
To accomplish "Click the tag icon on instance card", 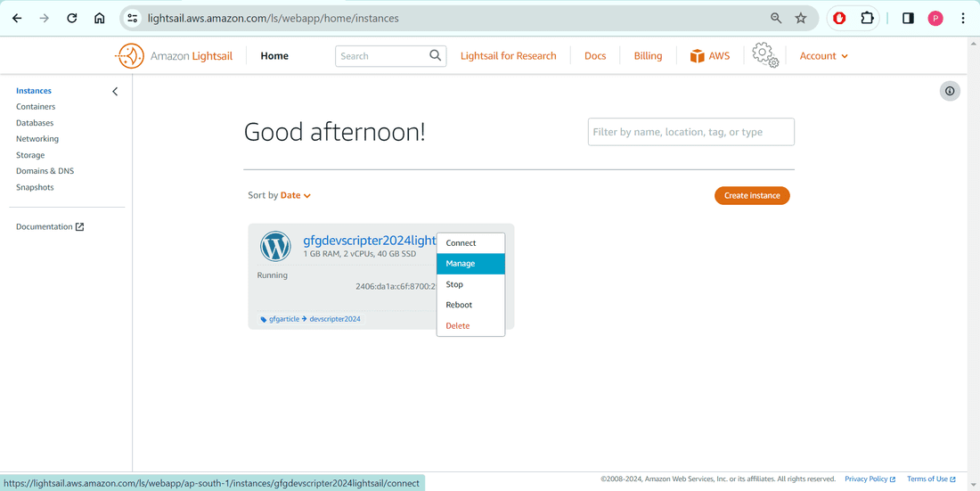I will (264, 319).
